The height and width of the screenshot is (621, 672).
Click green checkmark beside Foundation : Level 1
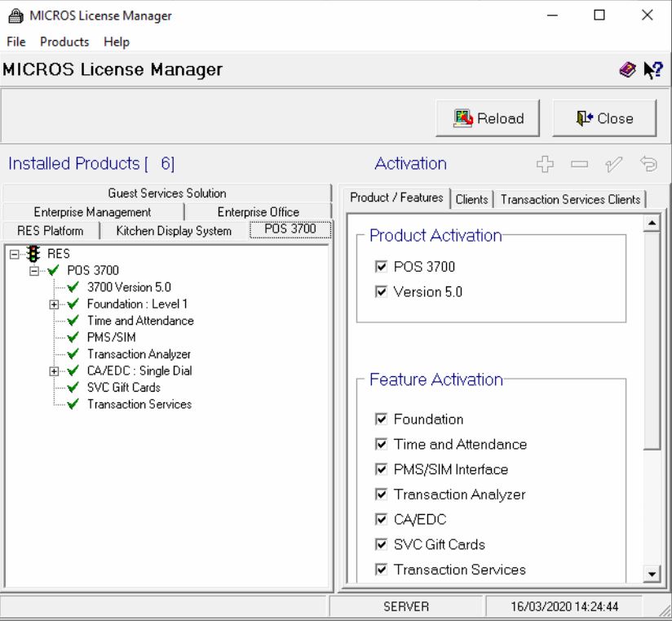73,304
